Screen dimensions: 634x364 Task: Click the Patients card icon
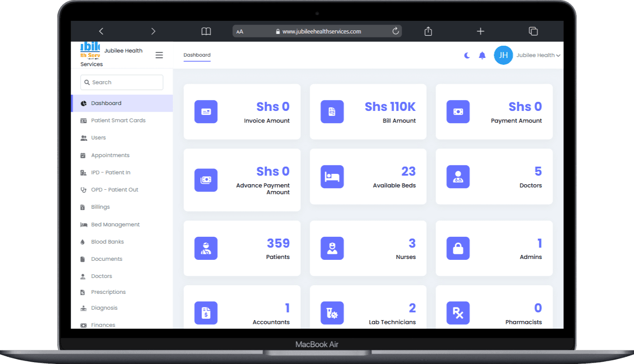(x=206, y=248)
